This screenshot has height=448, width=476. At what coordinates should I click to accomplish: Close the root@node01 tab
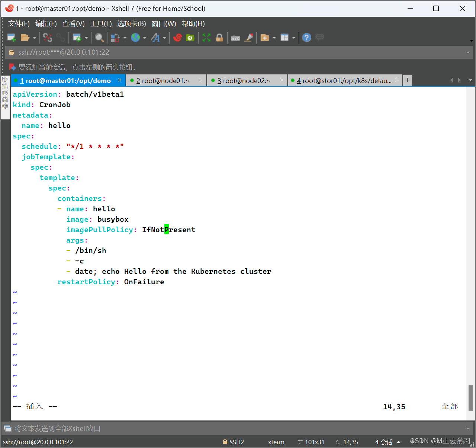pos(201,80)
